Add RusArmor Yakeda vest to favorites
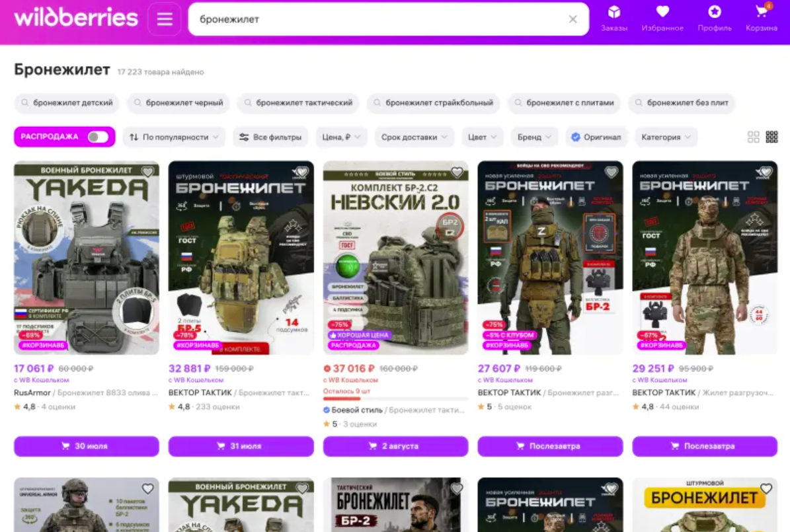 point(147,172)
